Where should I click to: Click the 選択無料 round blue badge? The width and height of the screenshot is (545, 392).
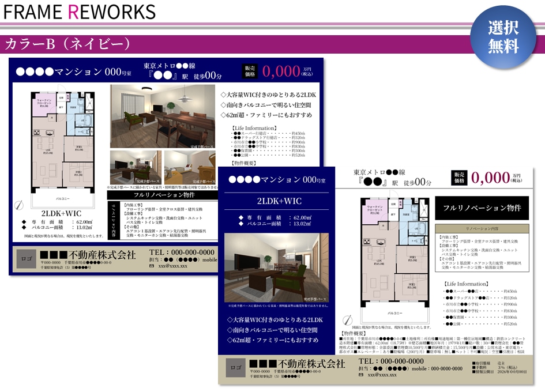(x=503, y=36)
